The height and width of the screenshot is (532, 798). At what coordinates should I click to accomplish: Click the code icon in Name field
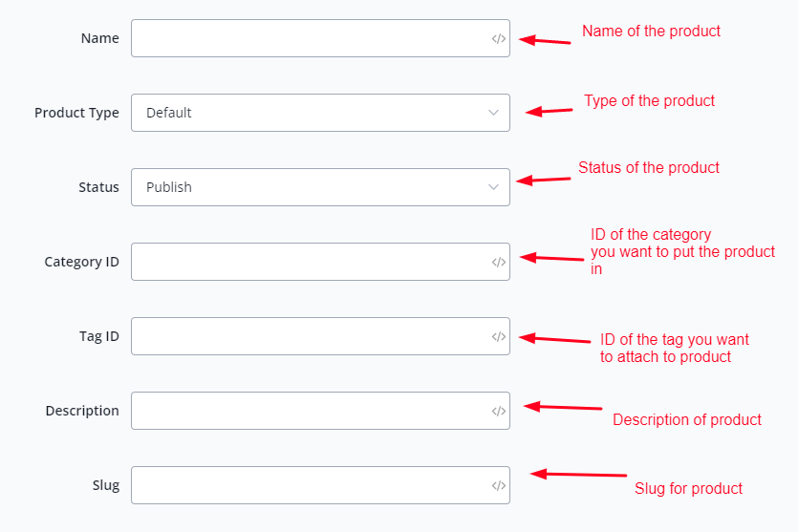498,39
